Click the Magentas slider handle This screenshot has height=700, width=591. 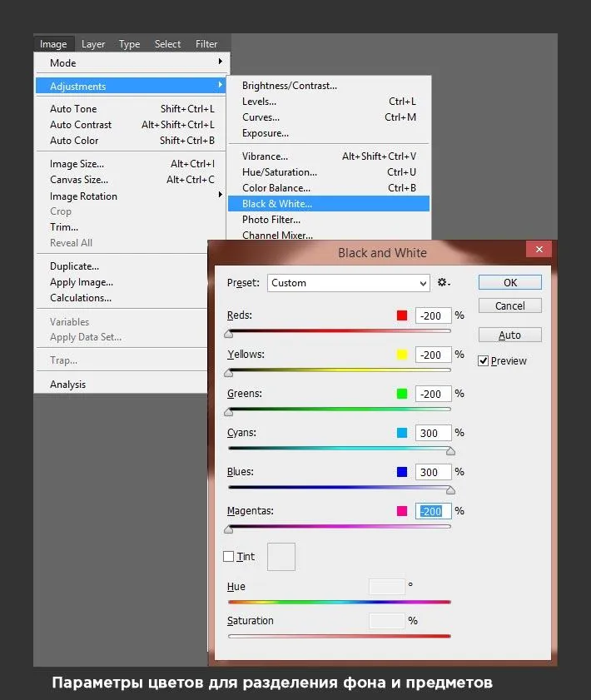click(x=229, y=530)
